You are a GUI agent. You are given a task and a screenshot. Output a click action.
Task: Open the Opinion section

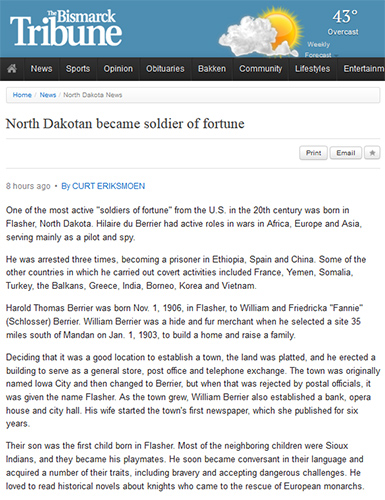point(118,69)
